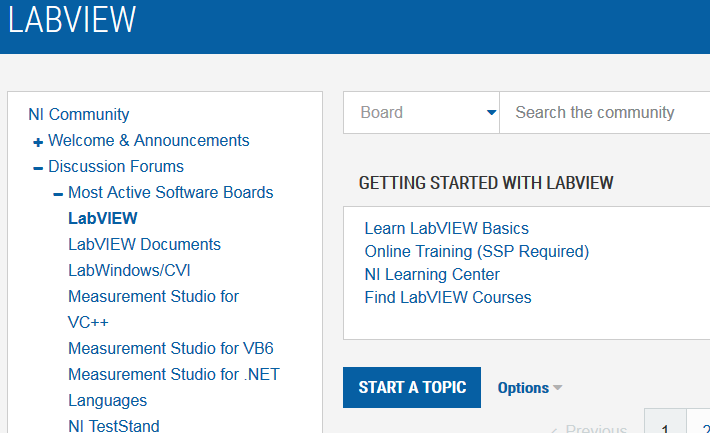
Task: Collapse Most Active Software Boards minus icon
Action: point(58,194)
